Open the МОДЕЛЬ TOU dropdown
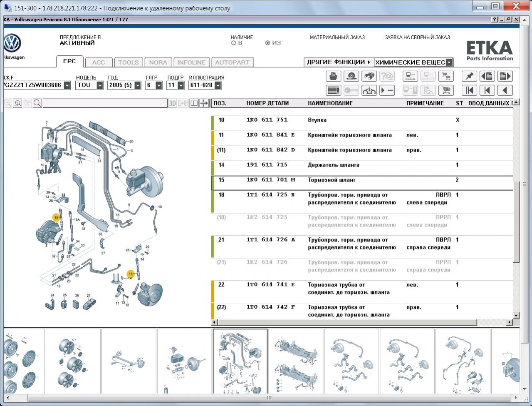Screen dimensions: 532x406 point(100,85)
